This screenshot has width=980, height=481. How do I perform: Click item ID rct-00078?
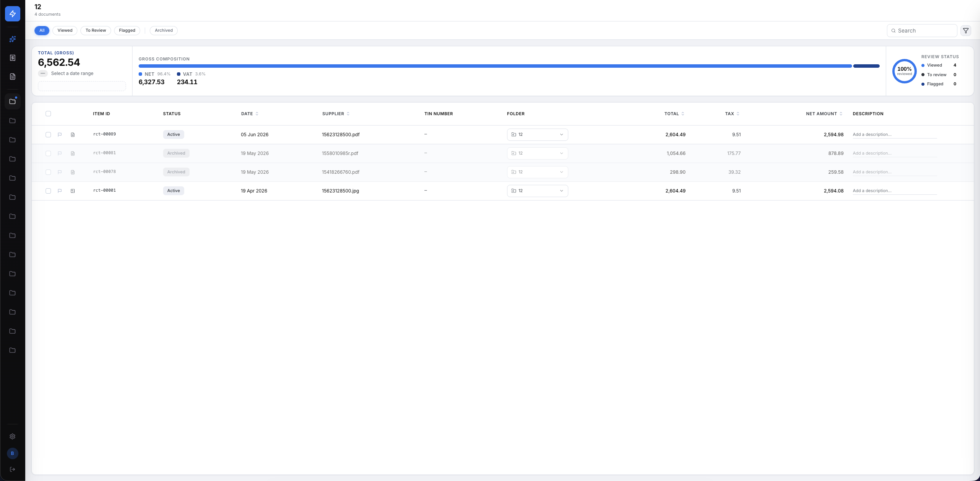105,172
